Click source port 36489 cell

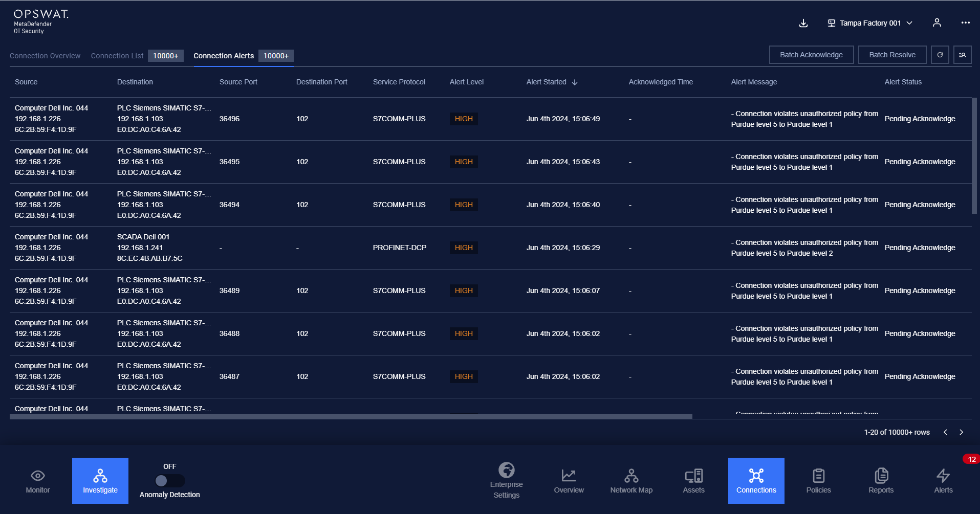229,290
